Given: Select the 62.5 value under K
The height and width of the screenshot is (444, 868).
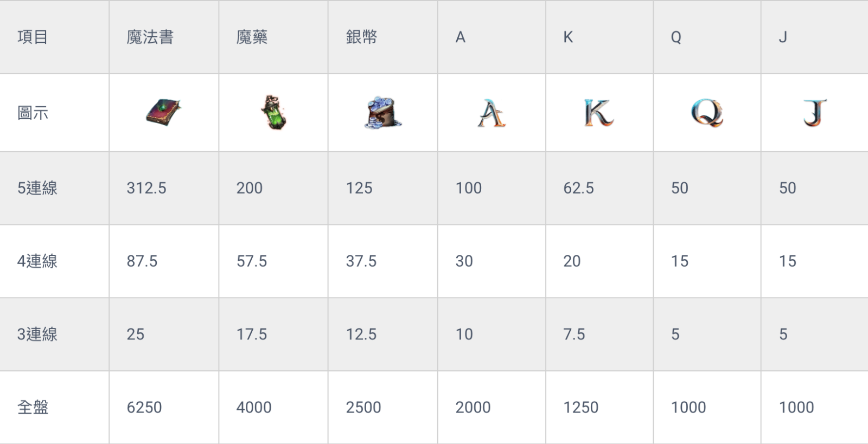Looking at the screenshot, I should pos(579,188).
